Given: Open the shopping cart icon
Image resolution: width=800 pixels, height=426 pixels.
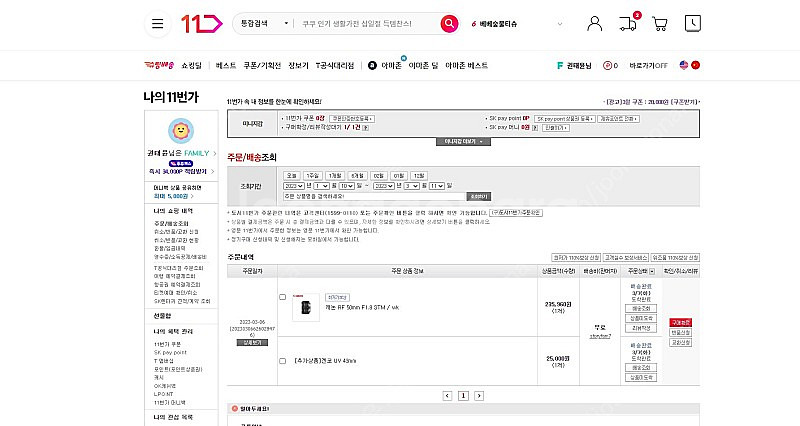Looking at the screenshot, I should tap(660, 23).
